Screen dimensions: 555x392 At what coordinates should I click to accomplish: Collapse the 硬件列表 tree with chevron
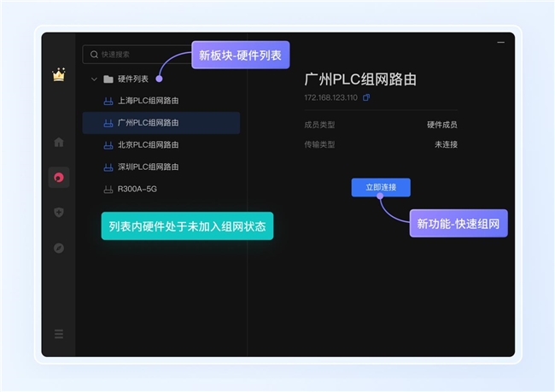coord(94,79)
